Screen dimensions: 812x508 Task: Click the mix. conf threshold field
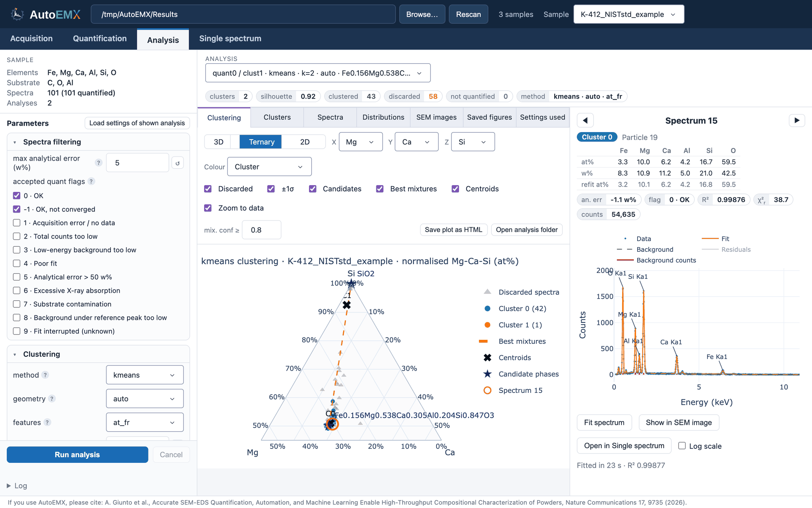click(262, 230)
